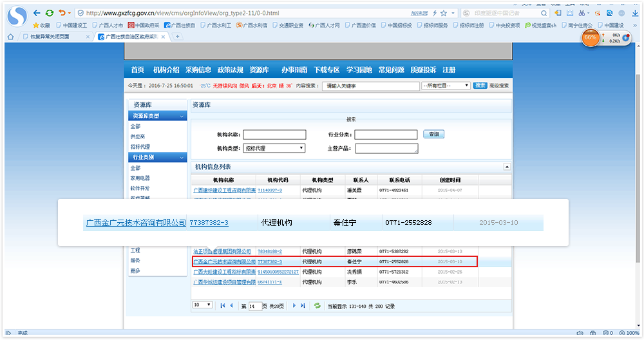Open the dropdown next to the undo arrow
Screen dimensions: 644x340
click(69, 13)
